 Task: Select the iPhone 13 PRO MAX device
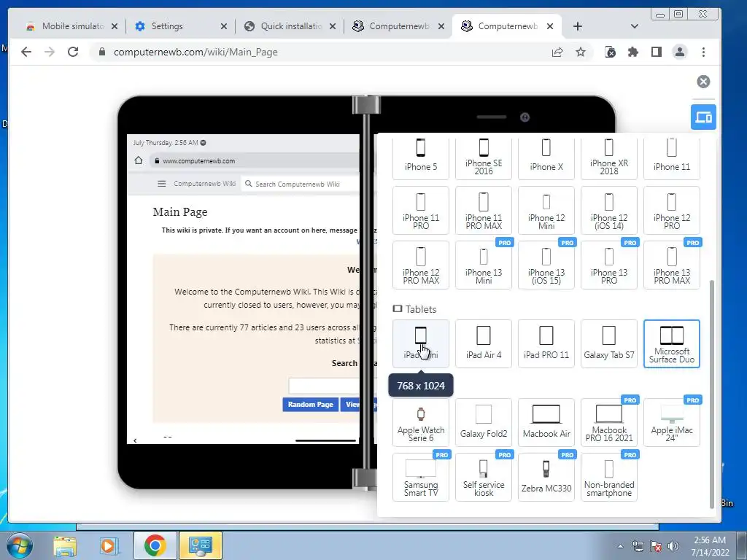[672, 265]
